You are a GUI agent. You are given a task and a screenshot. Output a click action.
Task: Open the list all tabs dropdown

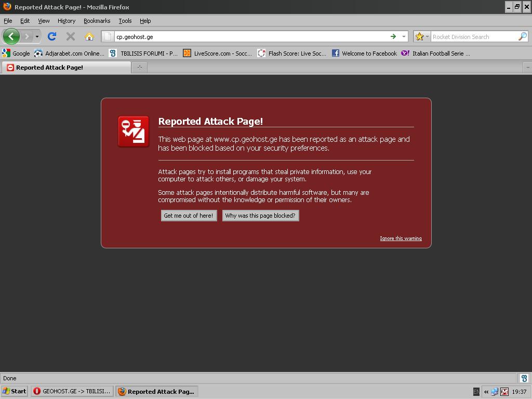(x=528, y=68)
